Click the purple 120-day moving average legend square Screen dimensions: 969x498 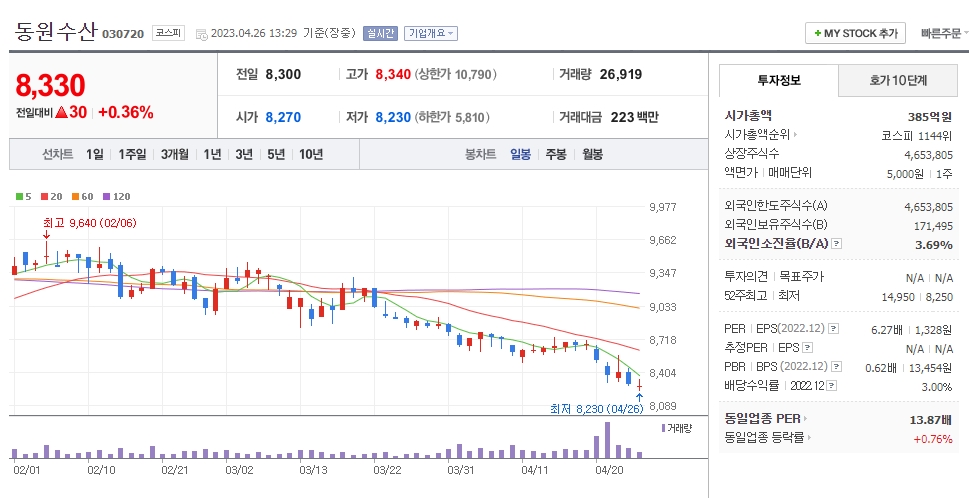[x=106, y=196]
